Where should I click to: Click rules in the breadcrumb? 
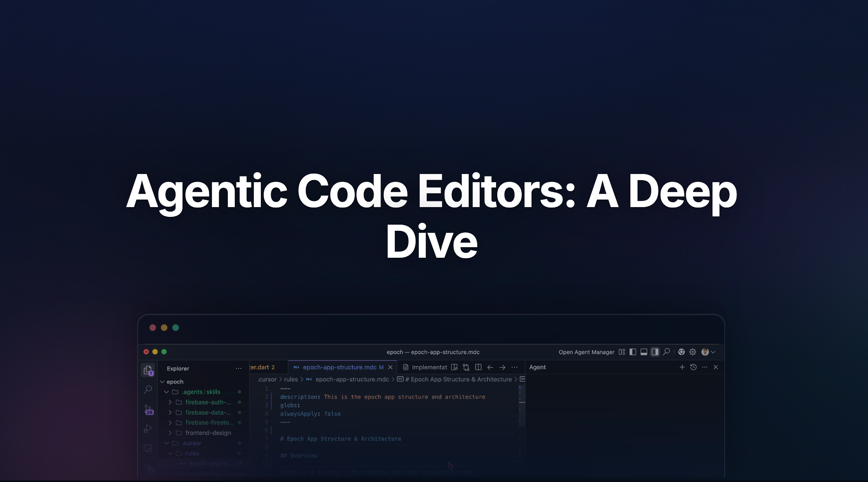(291, 379)
